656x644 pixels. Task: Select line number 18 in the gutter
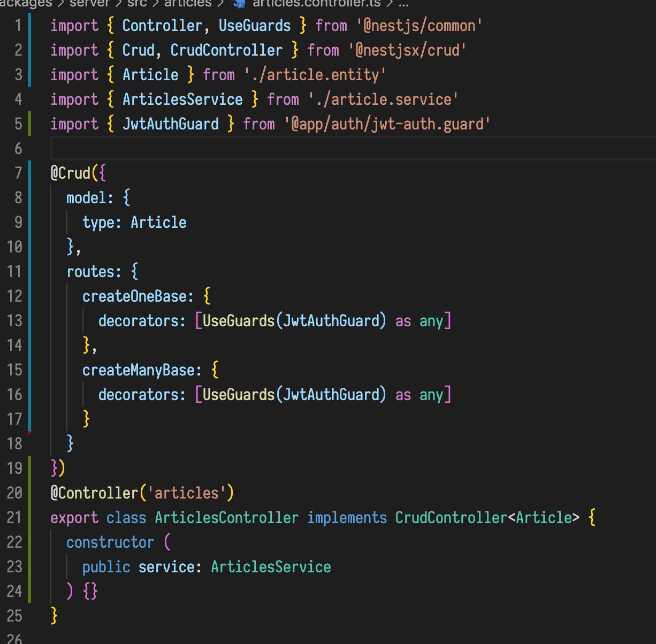coord(14,443)
